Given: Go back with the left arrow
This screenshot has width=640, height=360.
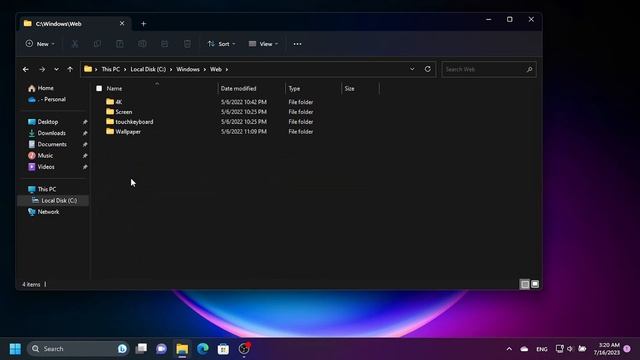Looking at the screenshot, I should (26, 69).
